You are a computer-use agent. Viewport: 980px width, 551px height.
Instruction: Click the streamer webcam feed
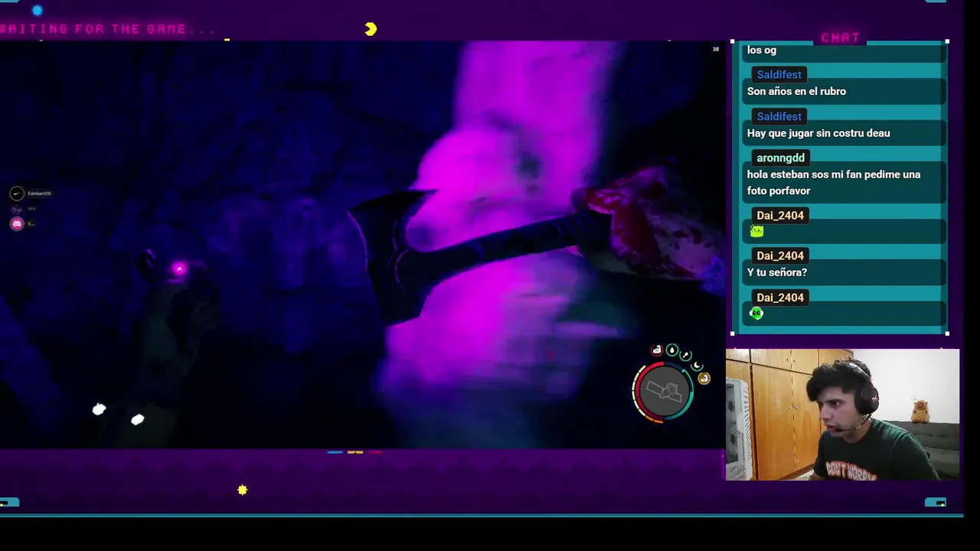(x=842, y=415)
